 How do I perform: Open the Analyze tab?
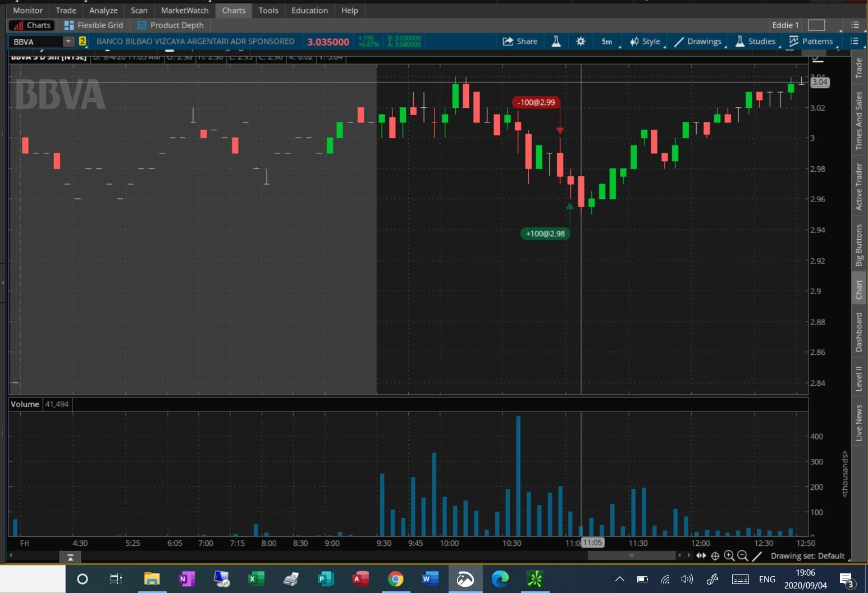point(103,10)
